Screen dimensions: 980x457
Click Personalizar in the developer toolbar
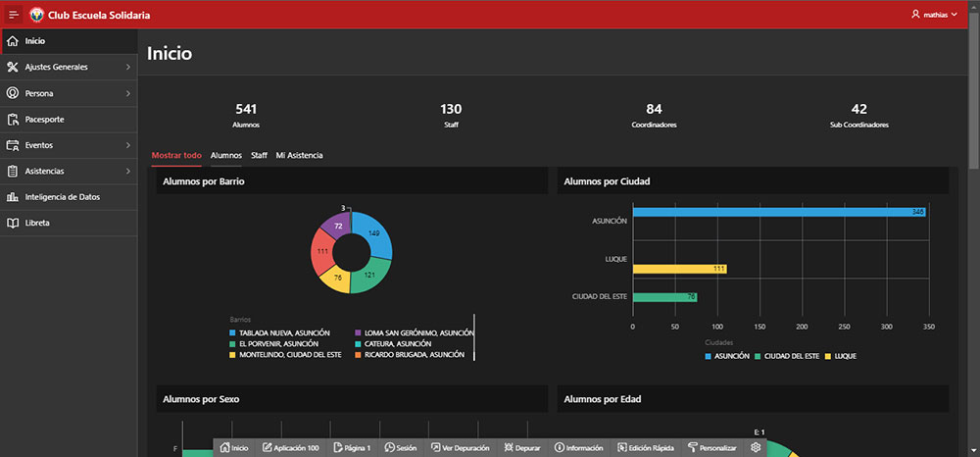(711, 447)
